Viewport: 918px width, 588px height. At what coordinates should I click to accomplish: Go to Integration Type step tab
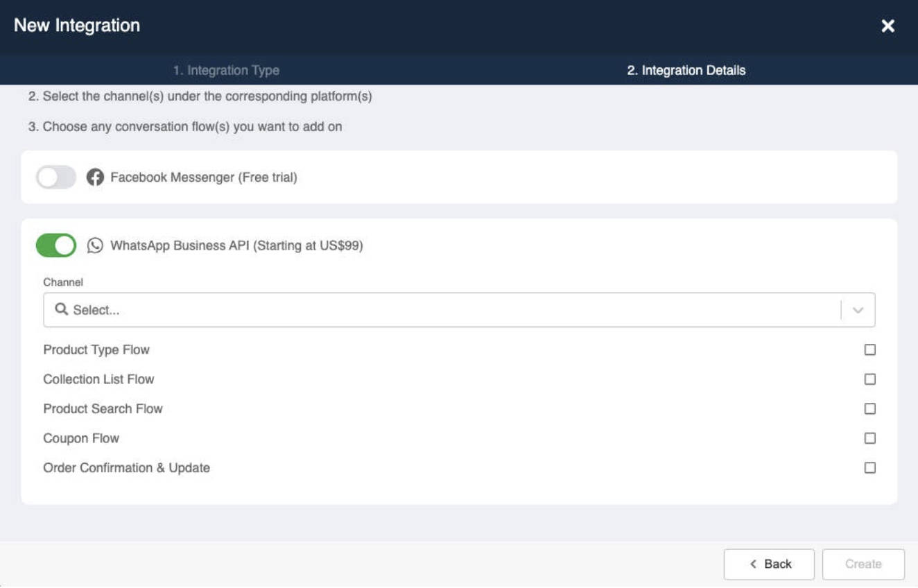tap(226, 70)
